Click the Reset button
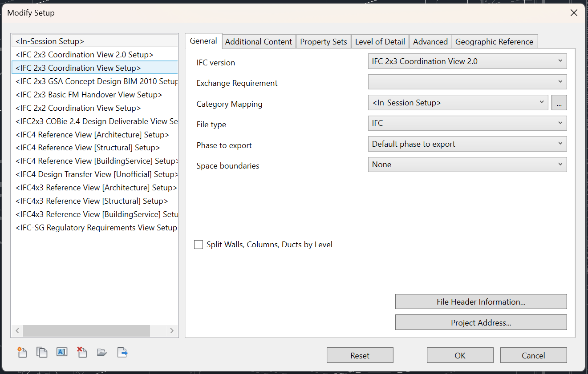This screenshot has height=374, width=588. (x=360, y=355)
